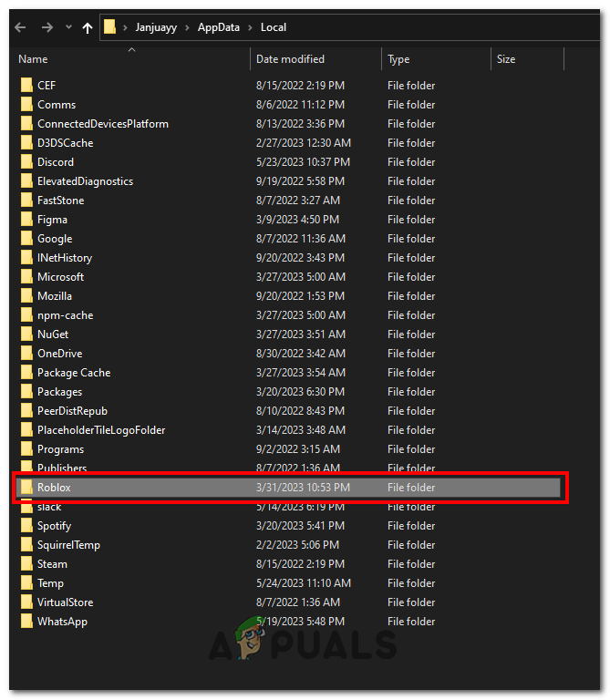Select the Microsoft folder icon

click(26, 276)
